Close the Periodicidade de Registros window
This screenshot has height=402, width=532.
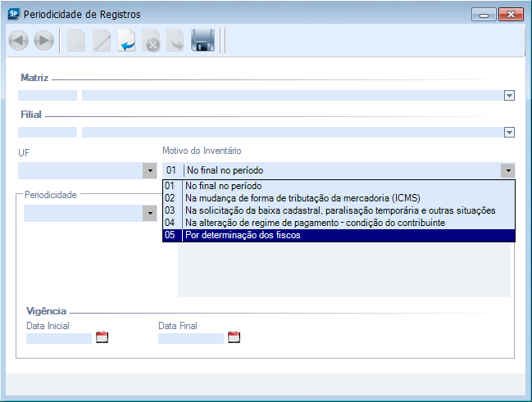click(511, 15)
